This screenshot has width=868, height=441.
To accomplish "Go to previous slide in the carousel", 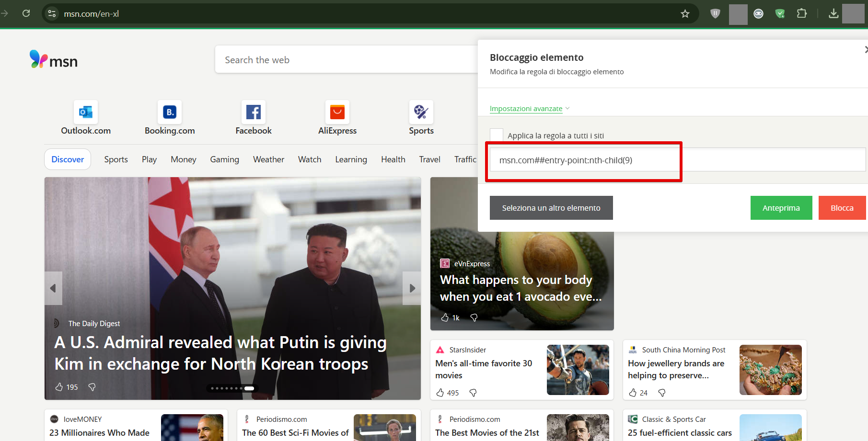I will click(x=53, y=288).
